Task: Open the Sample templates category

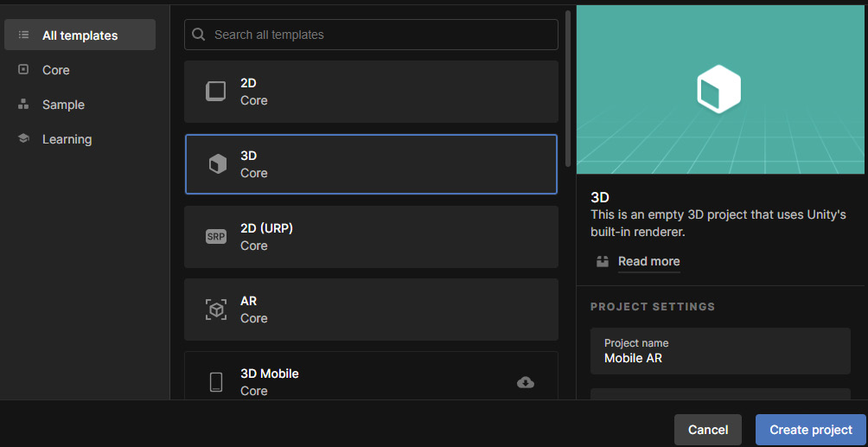Action: tap(63, 105)
